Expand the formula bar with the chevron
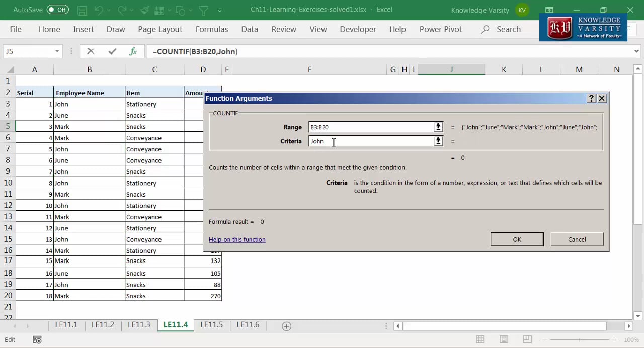 (x=636, y=51)
